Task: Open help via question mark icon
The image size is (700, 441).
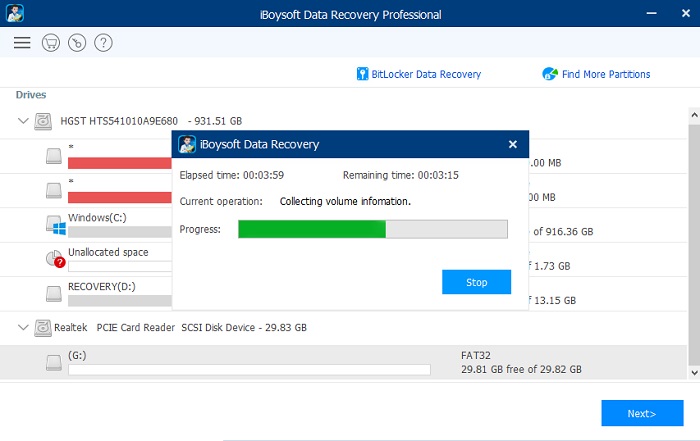Action: point(103,43)
